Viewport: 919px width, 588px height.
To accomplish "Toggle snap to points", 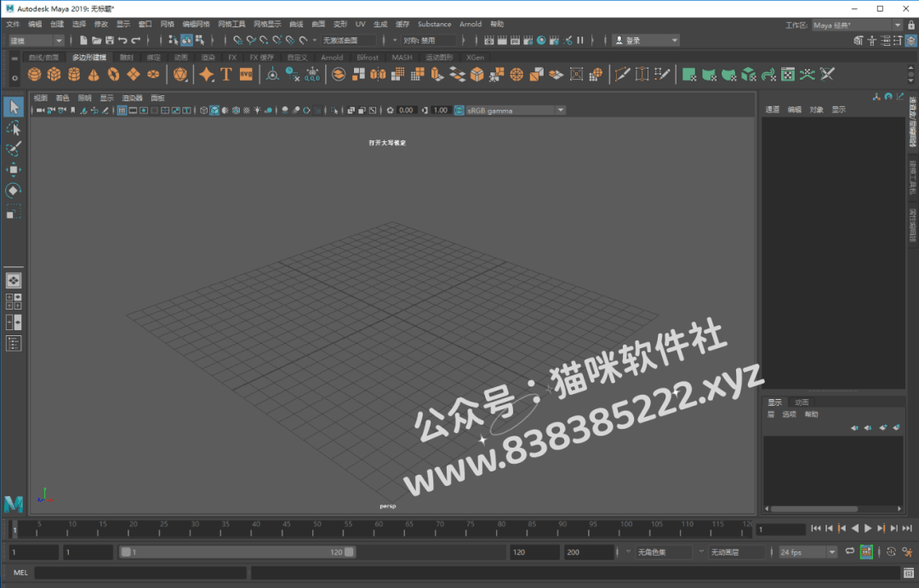I will click(264, 40).
